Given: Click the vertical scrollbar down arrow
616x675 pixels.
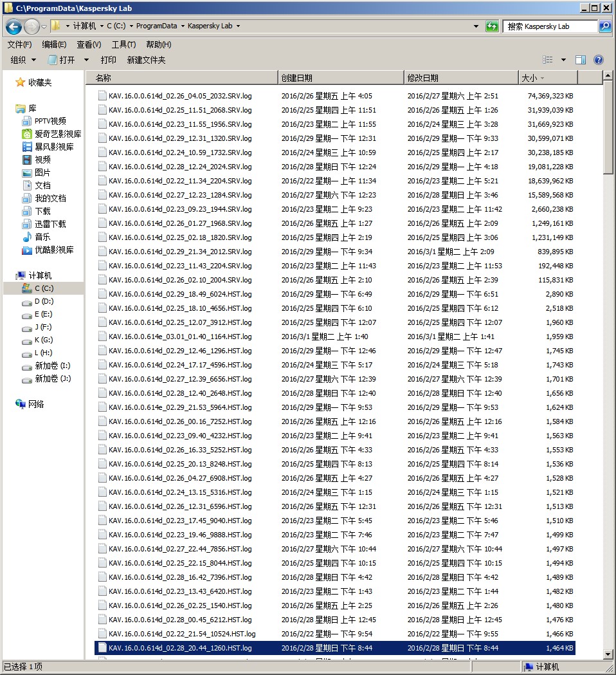Looking at the screenshot, I should tap(608, 654).
